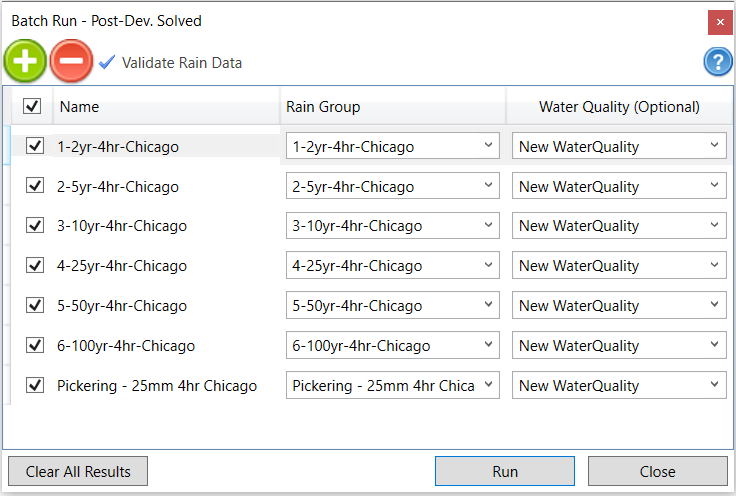
Task: Click the Validate Rain Data checkmark
Action: (107, 62)
